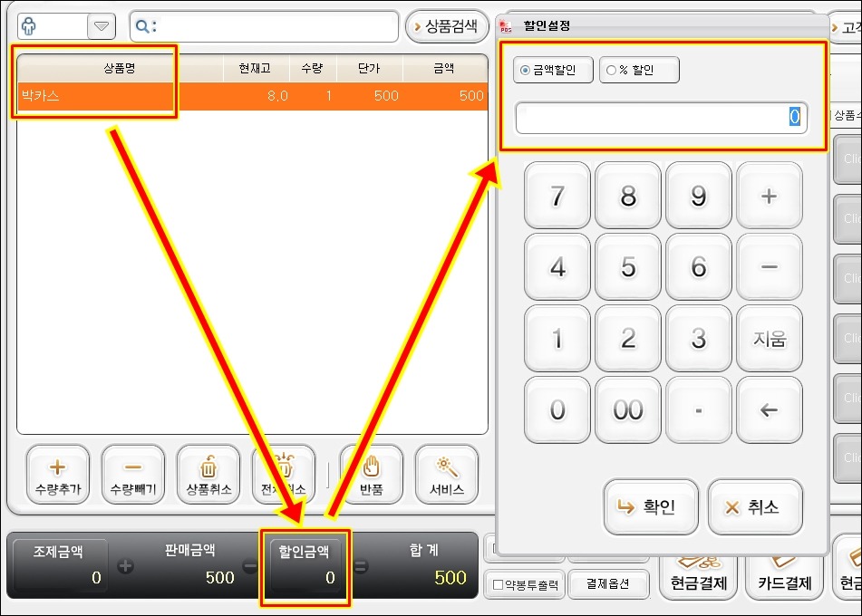Cancel the discount dialog with 취소
862x616 pixels.
(x=754, y=507)
